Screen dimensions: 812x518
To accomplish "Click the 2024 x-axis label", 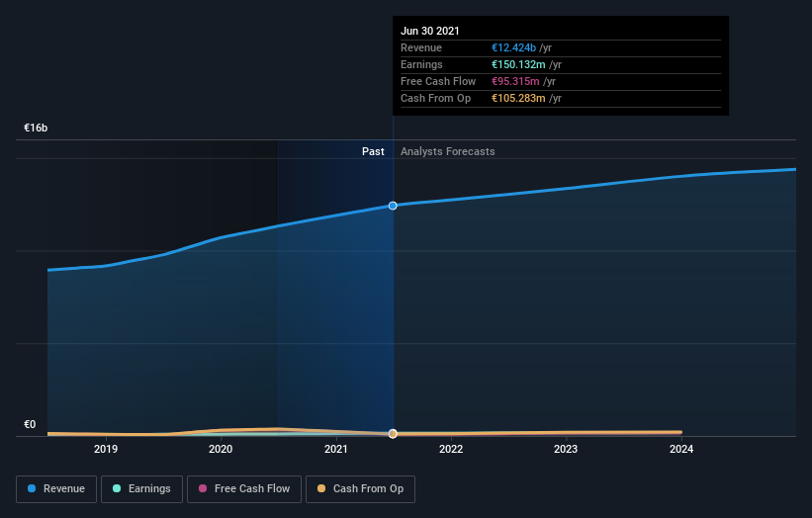I will pyautogui.click(x=681, y=449).
